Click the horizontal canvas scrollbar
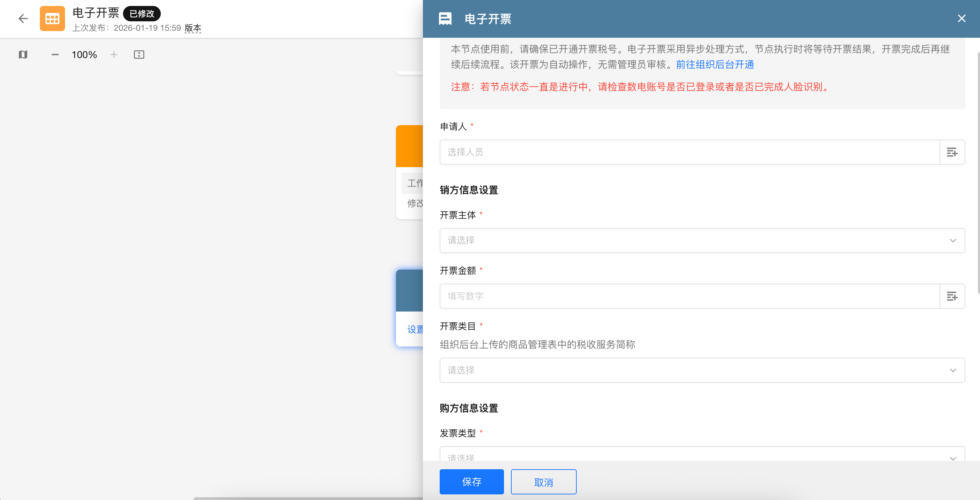Viewport: 980px width, 500px height. tap(308, 498)
